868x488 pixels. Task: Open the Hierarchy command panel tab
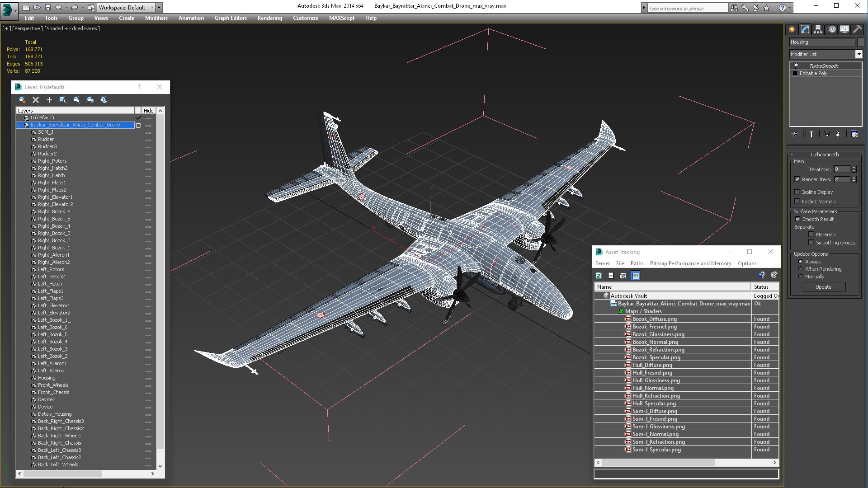pos(818,29)
